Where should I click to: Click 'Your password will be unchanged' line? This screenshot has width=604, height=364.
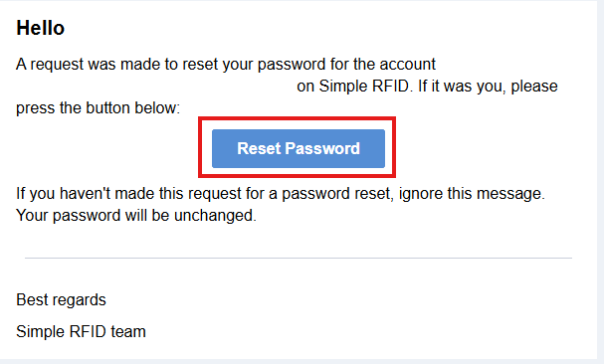pyautogui.click(x=136, y=216)
